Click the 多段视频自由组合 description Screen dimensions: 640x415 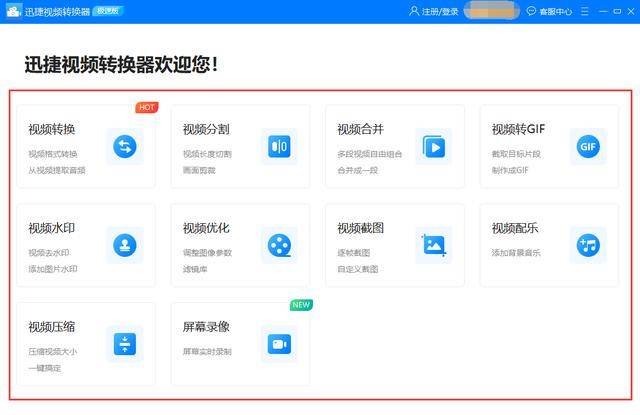coord(370,154)
